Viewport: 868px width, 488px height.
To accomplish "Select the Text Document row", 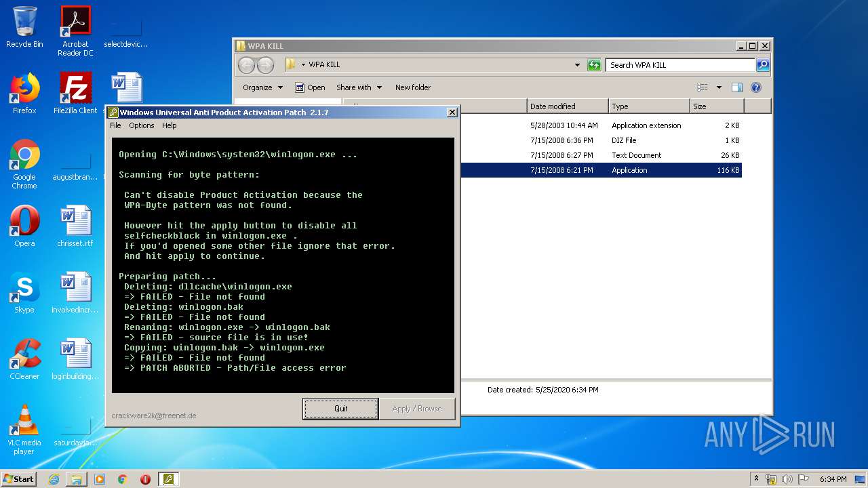I will click(601, 155).
